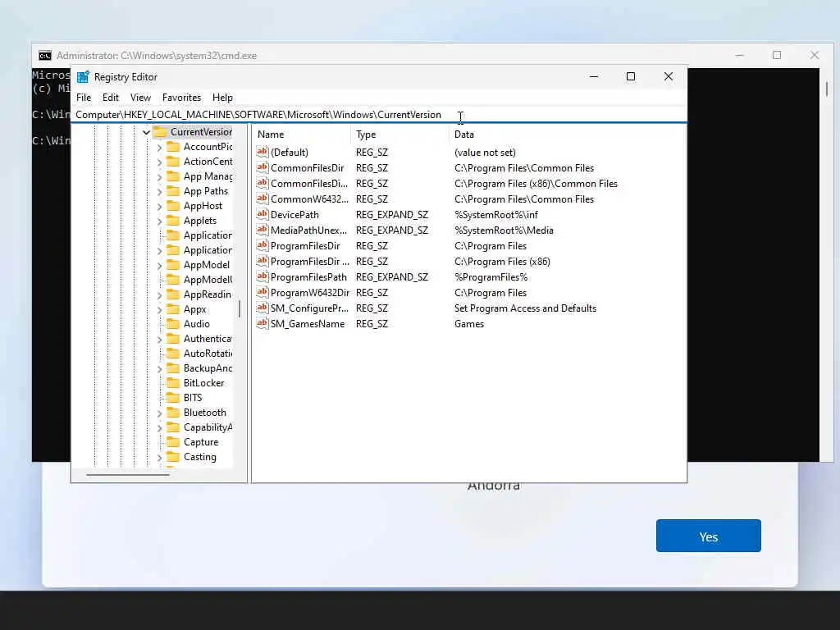Click data 'C:\Program Files (x86)\Common Files'
This screenshot has height=630, width=840.
pyautogui.click(x=536, y=184)
